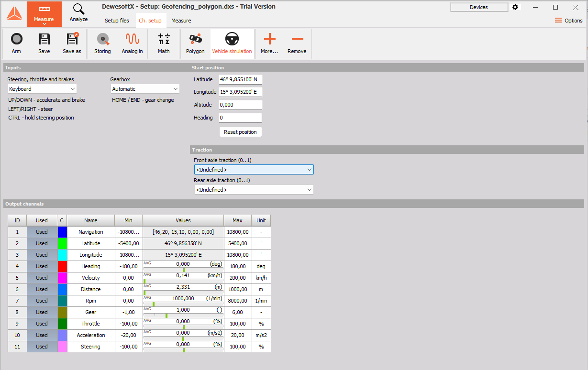Click Distance Max value 1000,00
Image resolution: width=588 pixels, height=370 pixels.
[x=238, y=289]
